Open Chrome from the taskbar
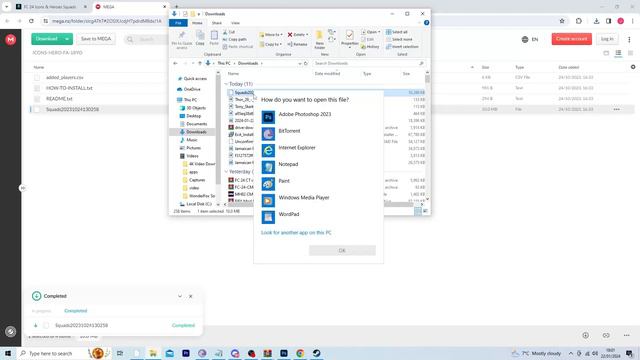The width and height of the screenshot is (640, 360). [300, 353]
